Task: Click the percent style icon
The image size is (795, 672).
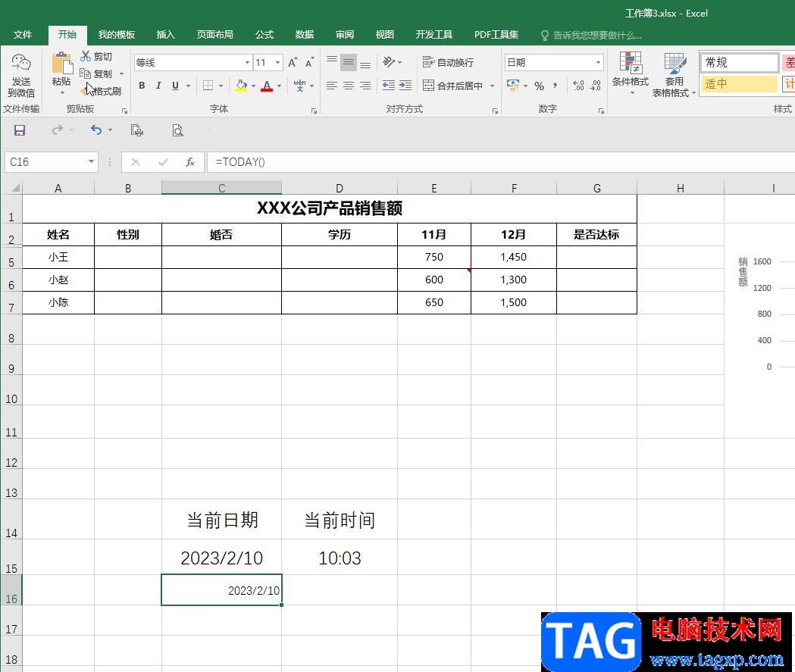Action: pyautogui.click(x=539, y=86)
